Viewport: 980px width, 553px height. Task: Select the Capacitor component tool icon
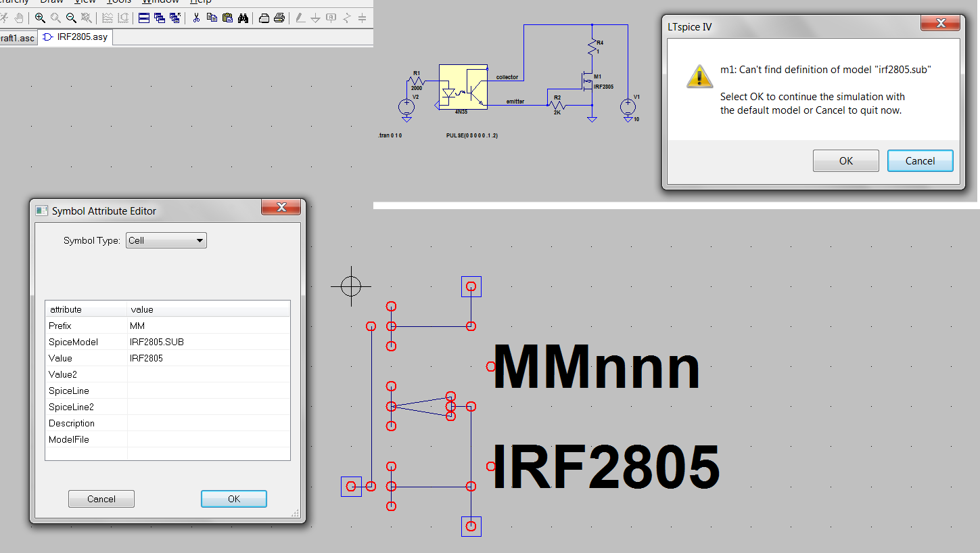363,18
